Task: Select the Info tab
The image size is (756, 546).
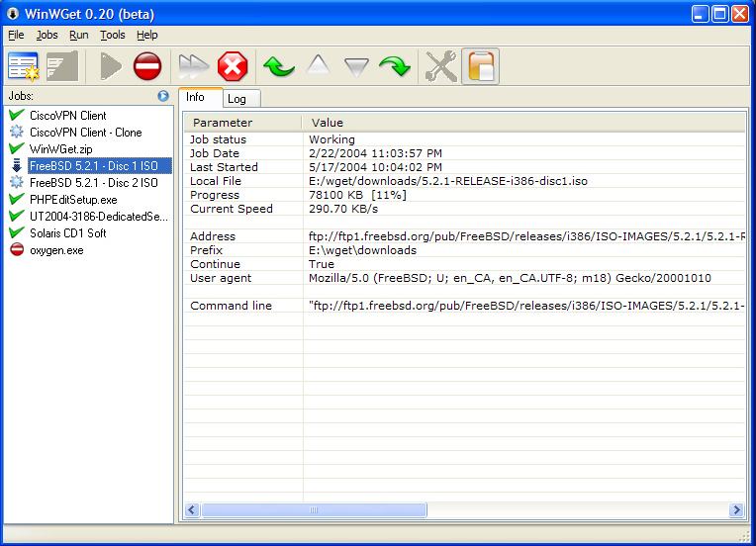Action: coord(201,97)
